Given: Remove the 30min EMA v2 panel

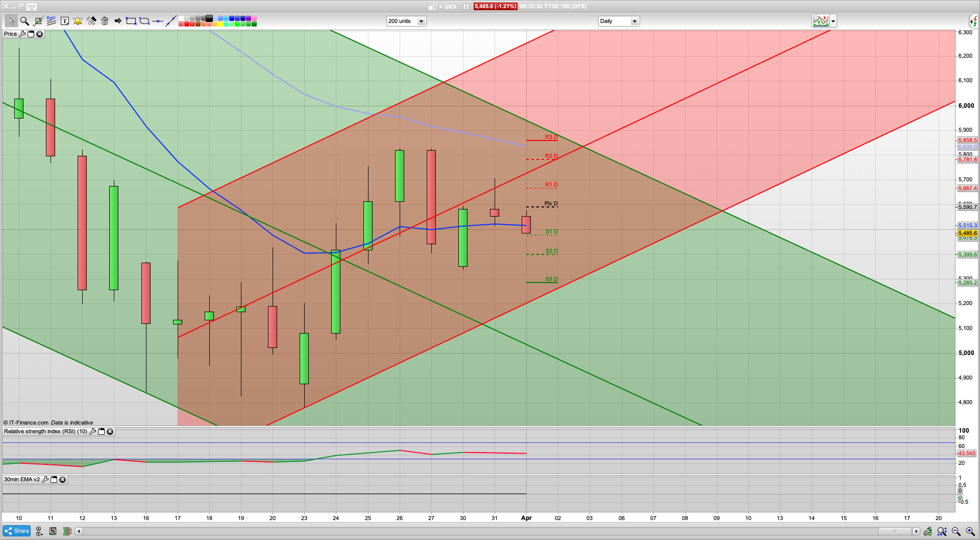Looking at the screenshot, I should coord(62,479).
